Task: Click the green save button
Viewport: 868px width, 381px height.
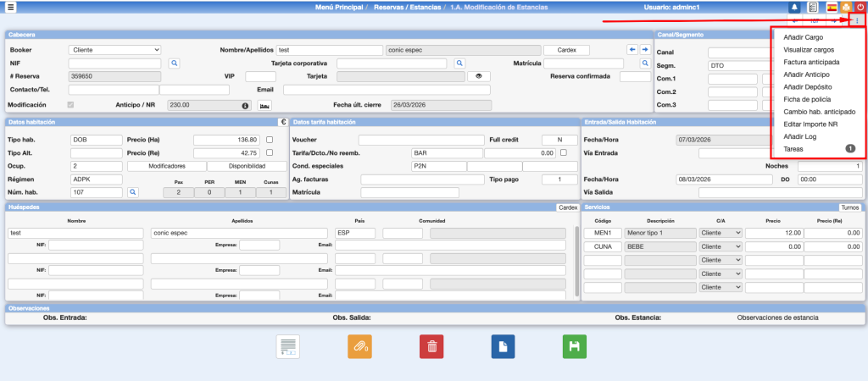Action: [575, 346]
